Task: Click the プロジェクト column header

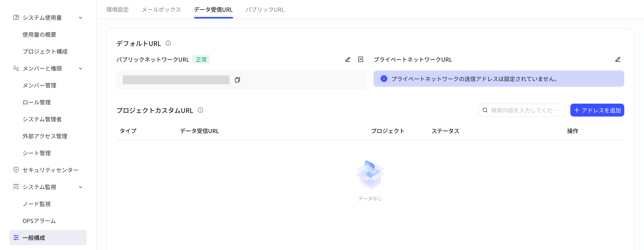Action: point(387,131)
